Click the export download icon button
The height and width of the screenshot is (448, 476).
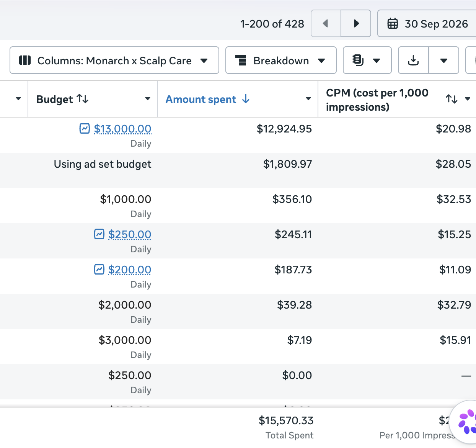click(413, 60)
